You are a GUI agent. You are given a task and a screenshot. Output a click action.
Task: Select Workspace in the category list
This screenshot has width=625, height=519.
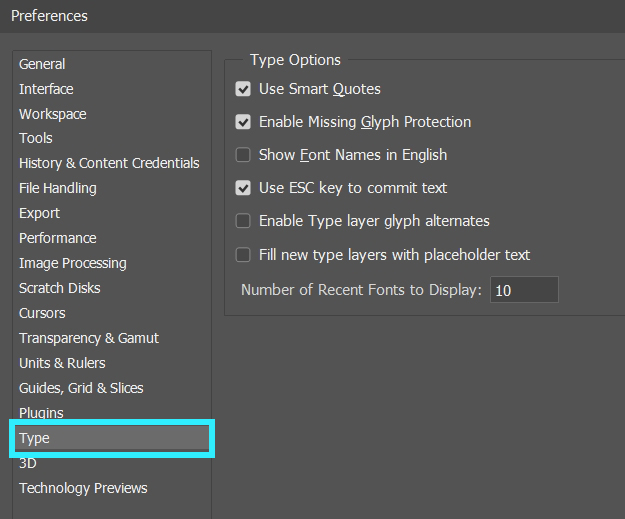pos(53,114)
